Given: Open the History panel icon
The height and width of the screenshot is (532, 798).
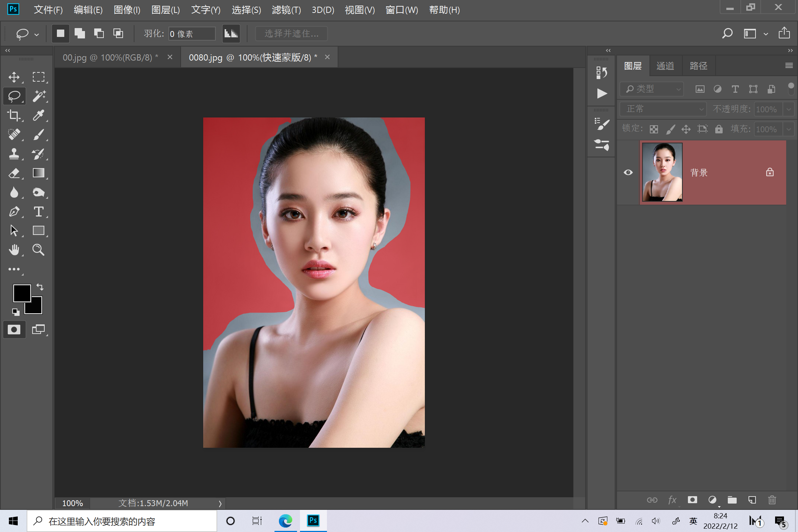Looking at the screenshot, I should point(601,72).
